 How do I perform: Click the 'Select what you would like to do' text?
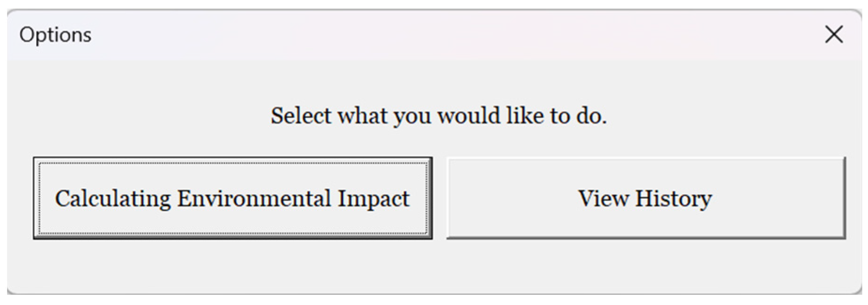click(x=439, y=116)
